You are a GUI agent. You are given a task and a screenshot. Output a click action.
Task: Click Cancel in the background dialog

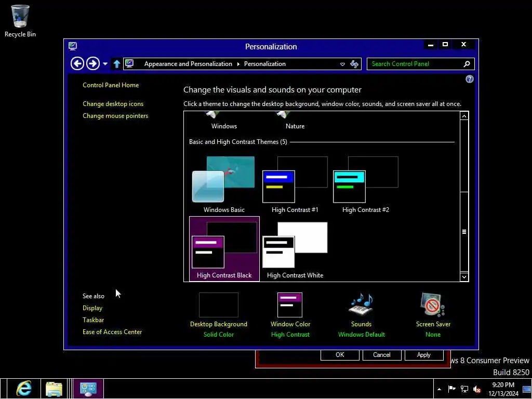click(382, 355)
